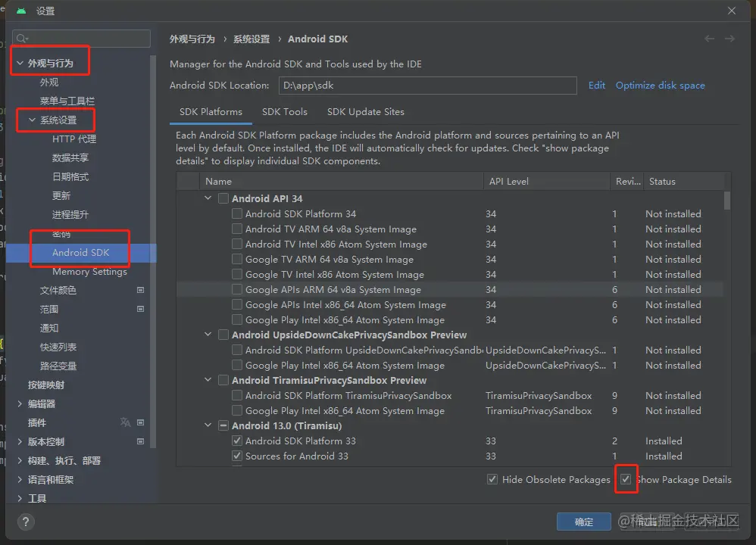This screenshot has width=756, height=545.
Task: Select 日期格式 in settings tree
Action: coord(70,177)
